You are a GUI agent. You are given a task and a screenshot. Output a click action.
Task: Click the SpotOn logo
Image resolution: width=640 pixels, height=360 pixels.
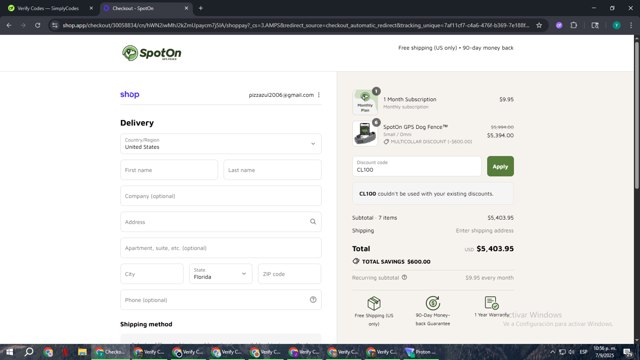pos(151,53)
